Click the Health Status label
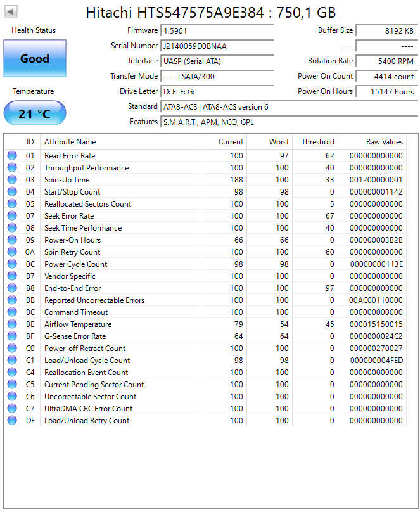Screen dimensions: 420x512 34,30
